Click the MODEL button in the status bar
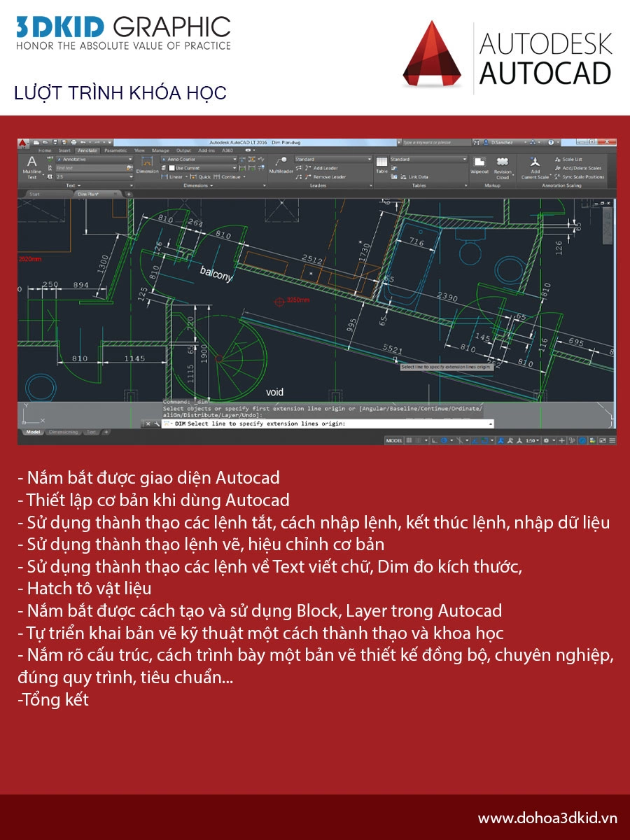The height and width of the screenshot is (840, 630). point(394,440)
